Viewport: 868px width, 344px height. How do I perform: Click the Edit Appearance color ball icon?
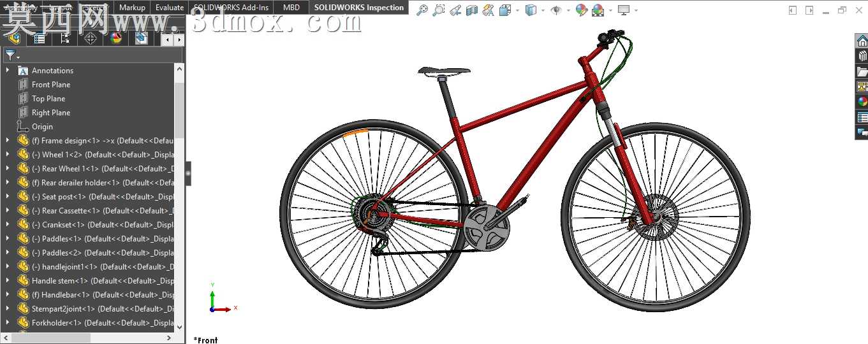581,10
